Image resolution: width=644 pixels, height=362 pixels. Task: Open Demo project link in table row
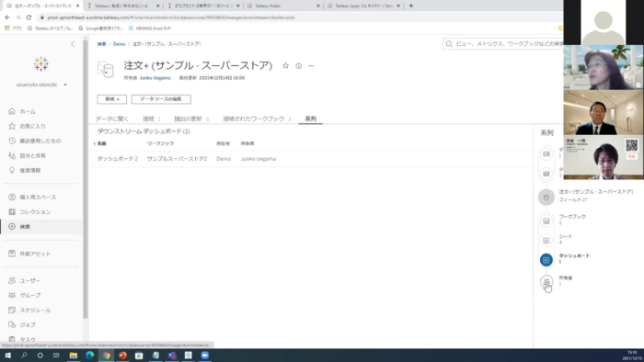point(224,159)
